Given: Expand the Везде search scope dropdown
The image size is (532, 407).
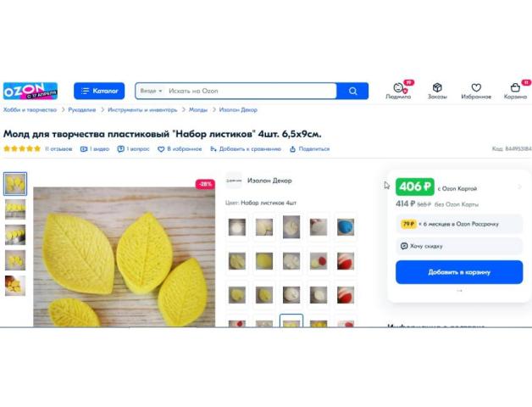Looking at the screenshot, I should coord(151,91).
